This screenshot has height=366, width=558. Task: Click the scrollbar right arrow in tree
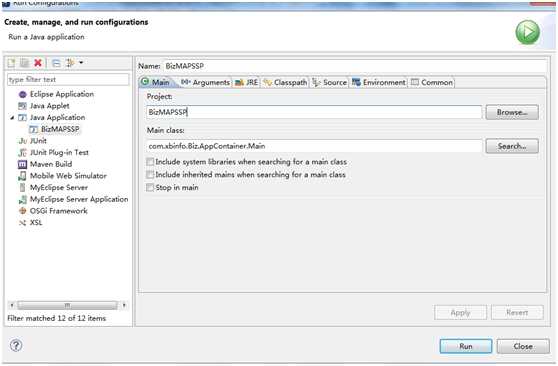coord(124,305)
